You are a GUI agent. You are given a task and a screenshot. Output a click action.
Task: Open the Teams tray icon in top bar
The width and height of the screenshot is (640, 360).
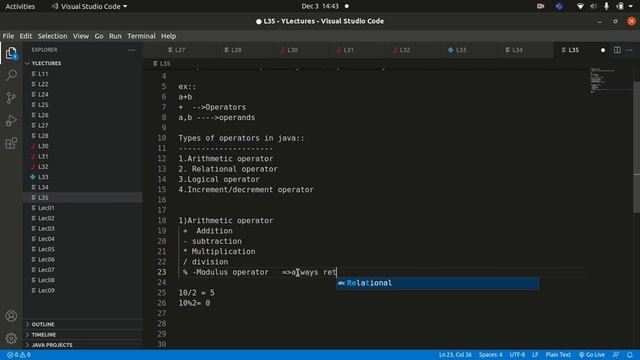coord(559,6)
